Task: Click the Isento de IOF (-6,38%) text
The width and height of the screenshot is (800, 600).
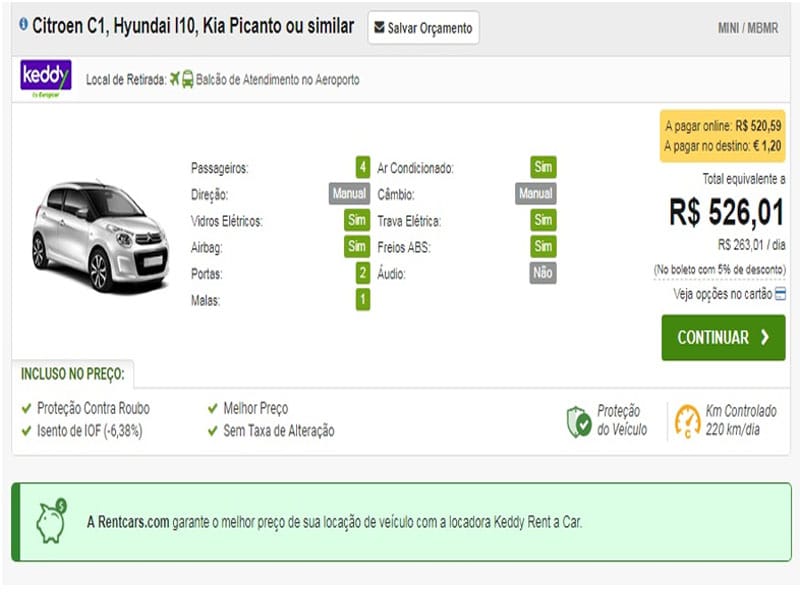Action: tap(90, 431)
